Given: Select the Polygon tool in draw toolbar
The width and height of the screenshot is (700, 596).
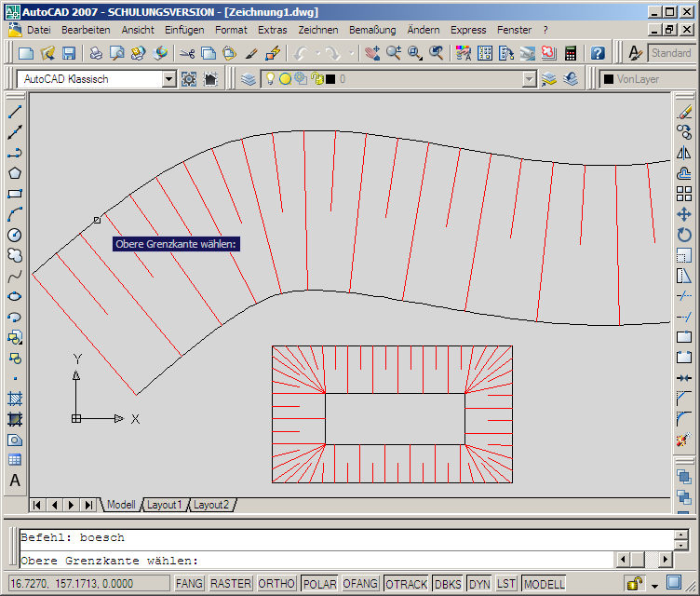Looking at the screenshot, I should pyautogui.click(x=15, y=173).
